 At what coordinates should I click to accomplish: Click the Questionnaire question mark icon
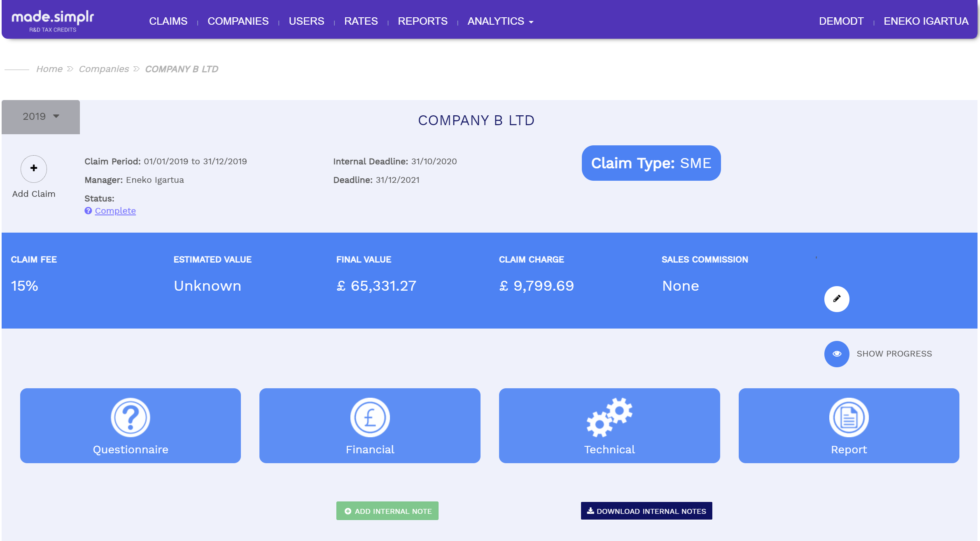(130, 417)
